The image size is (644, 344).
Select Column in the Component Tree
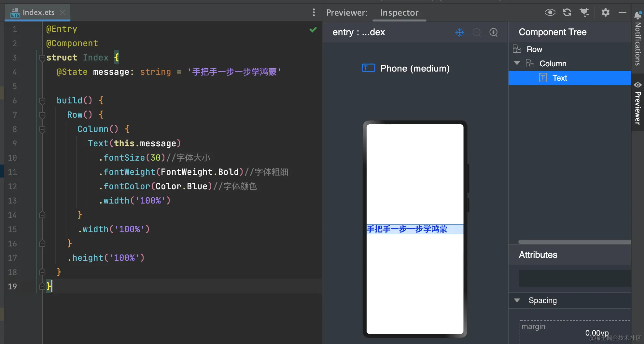pos(553,63)
